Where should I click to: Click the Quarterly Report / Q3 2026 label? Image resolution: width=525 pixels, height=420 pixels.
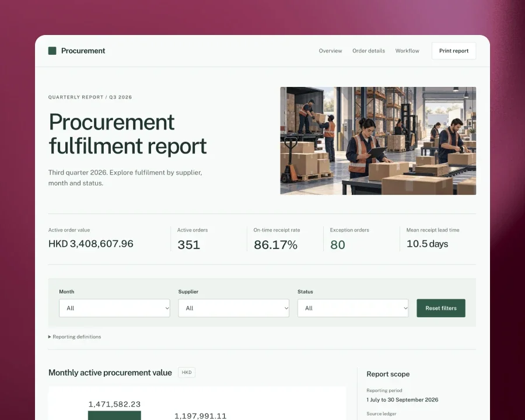point(90,97)
